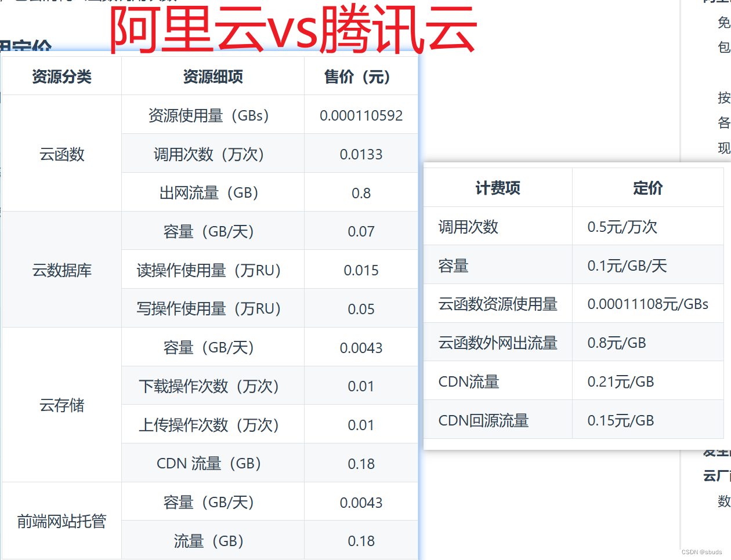Click the 上传操作次数（万次）cell
The width and height of the screenshot is (731, 560).
point(213,425)
